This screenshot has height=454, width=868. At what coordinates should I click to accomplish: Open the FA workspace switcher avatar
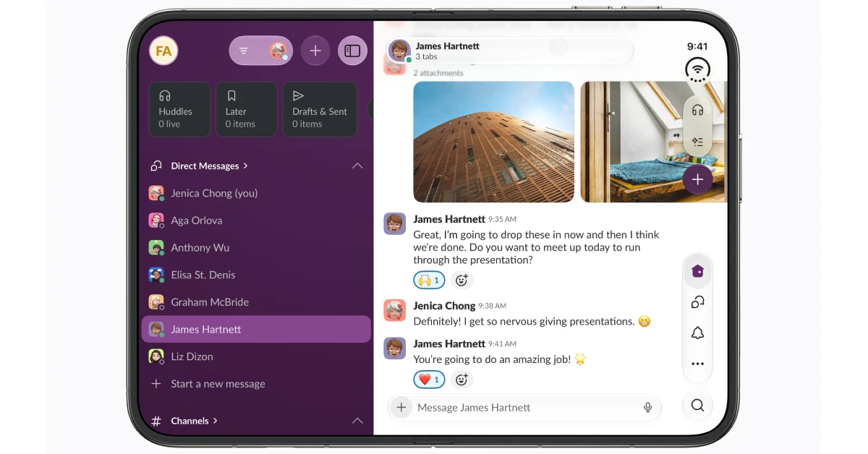163,51
